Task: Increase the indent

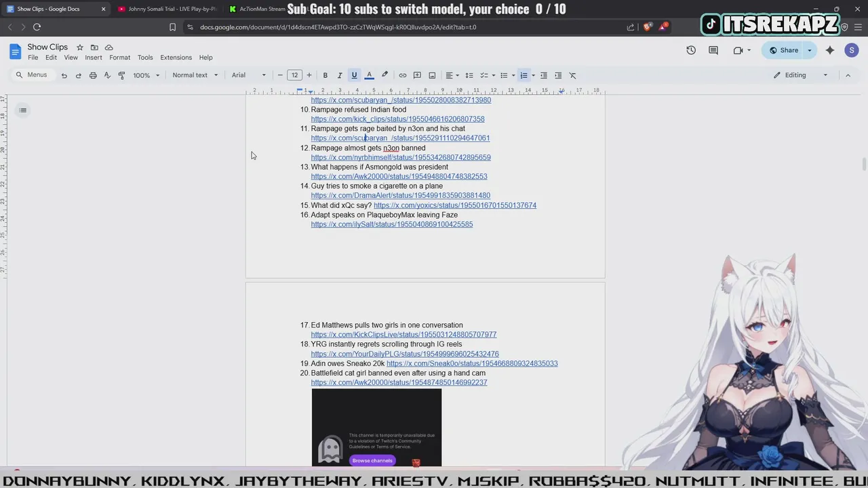Action: coord(558,75)
